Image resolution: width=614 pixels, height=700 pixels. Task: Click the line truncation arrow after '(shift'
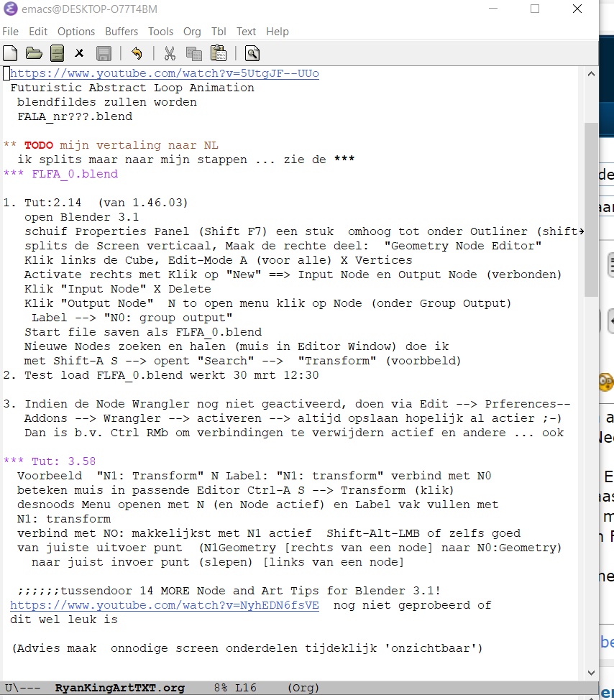(582, 231)
